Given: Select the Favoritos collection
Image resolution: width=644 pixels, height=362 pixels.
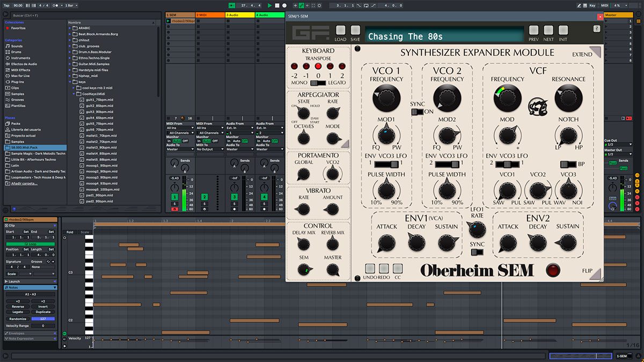Looking at the screenshot, I should 18,28.
